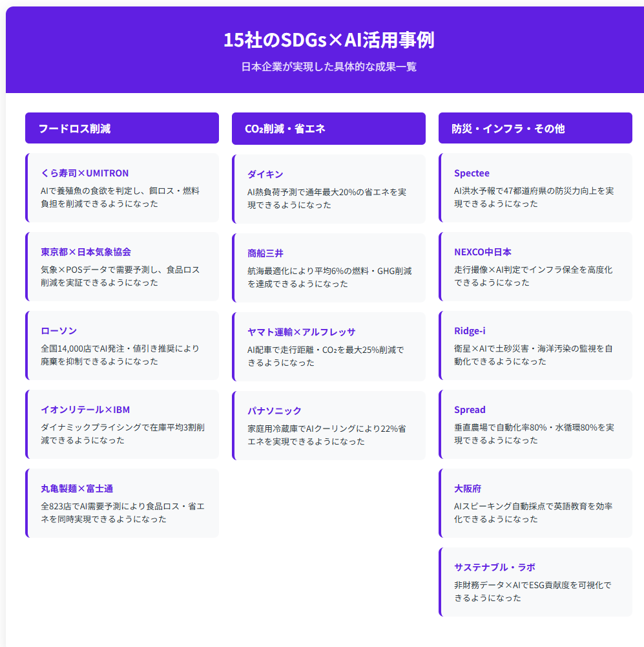
Task: Open the くら寿司×UMITRON card title
Action: pos(85,173)
